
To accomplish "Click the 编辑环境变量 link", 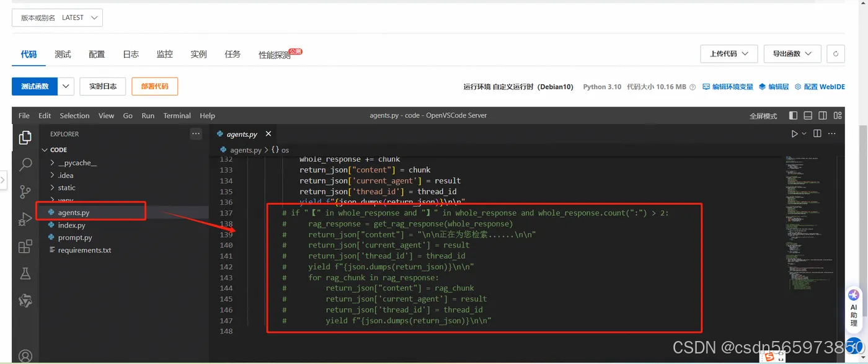I will (x=728, y=87).
